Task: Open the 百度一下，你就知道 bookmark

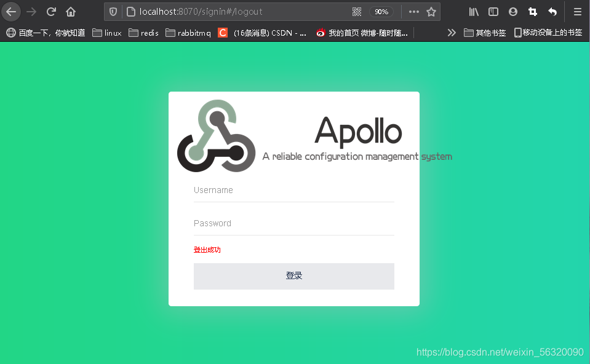Action: tap(46, 33)
